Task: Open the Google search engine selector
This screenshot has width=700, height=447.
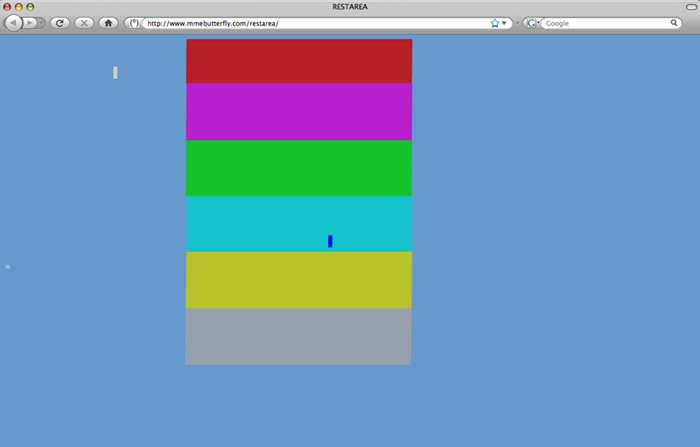Action: (532, 22)
